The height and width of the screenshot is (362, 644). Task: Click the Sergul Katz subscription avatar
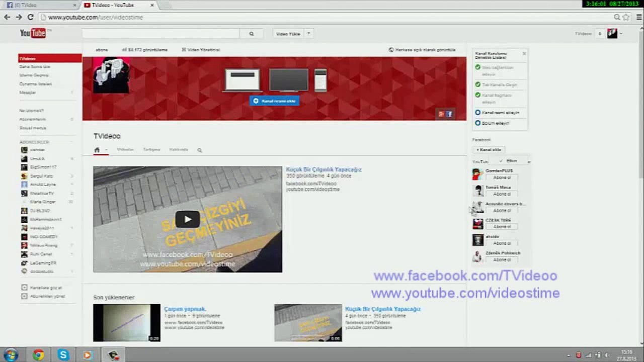click(x=24, y=176)
